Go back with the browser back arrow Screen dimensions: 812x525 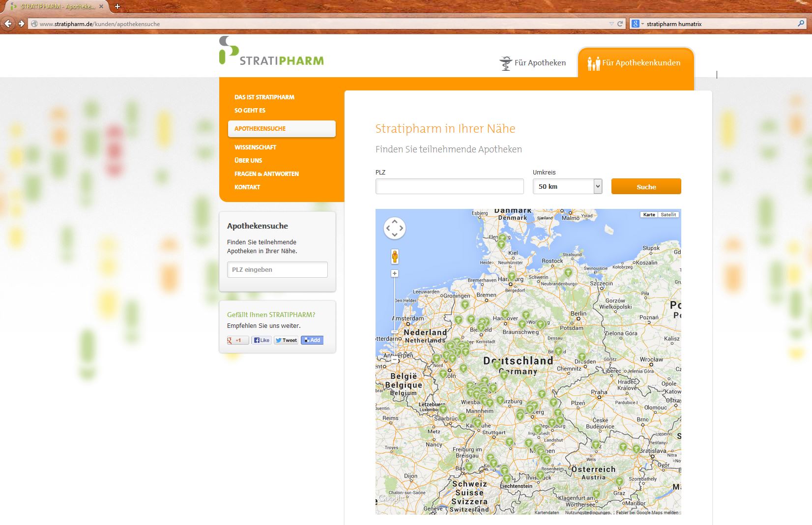pyautogui.click(x=8, y=24)
